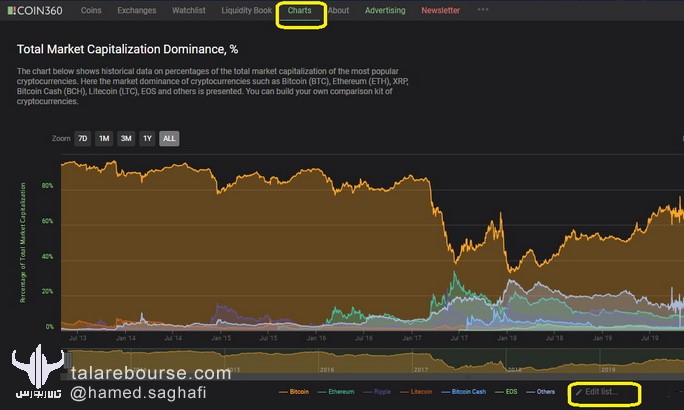Viewport: 684px width, 410px height.
Task: Toggle the Ripple legend series
Action: [377, 392]
